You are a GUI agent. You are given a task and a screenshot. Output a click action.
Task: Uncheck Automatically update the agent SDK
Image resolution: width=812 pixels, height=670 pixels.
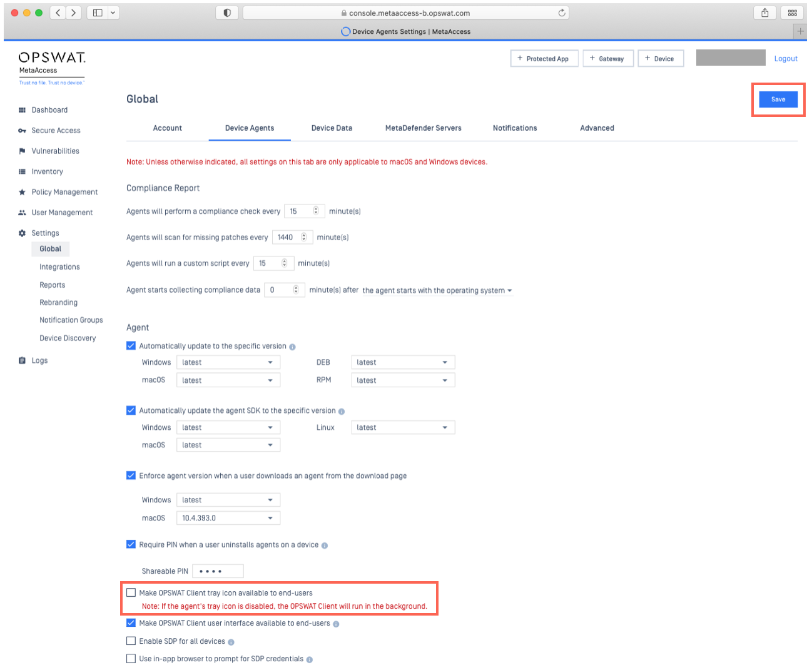click(x=131, y=410)
